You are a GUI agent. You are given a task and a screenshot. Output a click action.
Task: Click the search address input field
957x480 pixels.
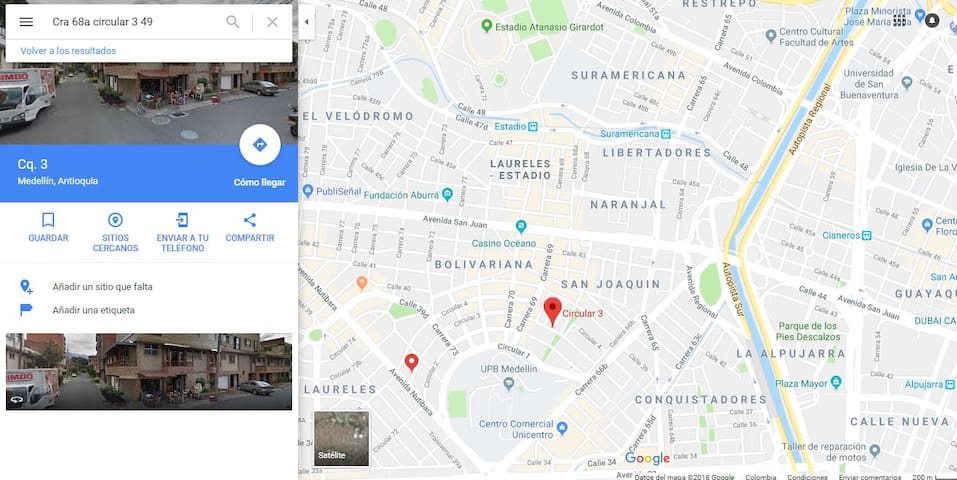point(134,22)
